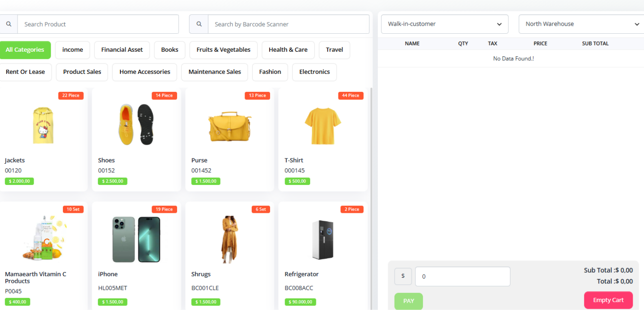Pick the yellow T-Shirt product
Screen dimensions: 644x310
[x=323, y=125]
